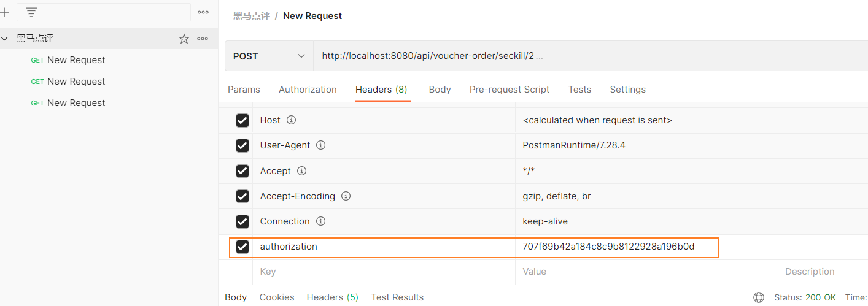Open the sidebar top three-dots options menu
The image size is (868, 306).
pyautogui.click(x=203, y=12)
